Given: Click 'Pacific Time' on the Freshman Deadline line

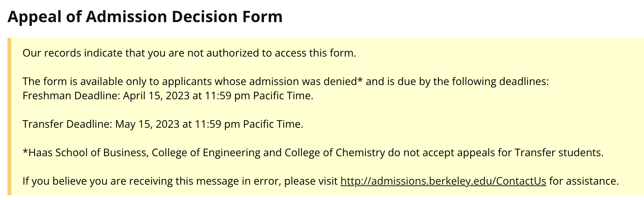Looking at the screenshot, I should tap(283, 96).
